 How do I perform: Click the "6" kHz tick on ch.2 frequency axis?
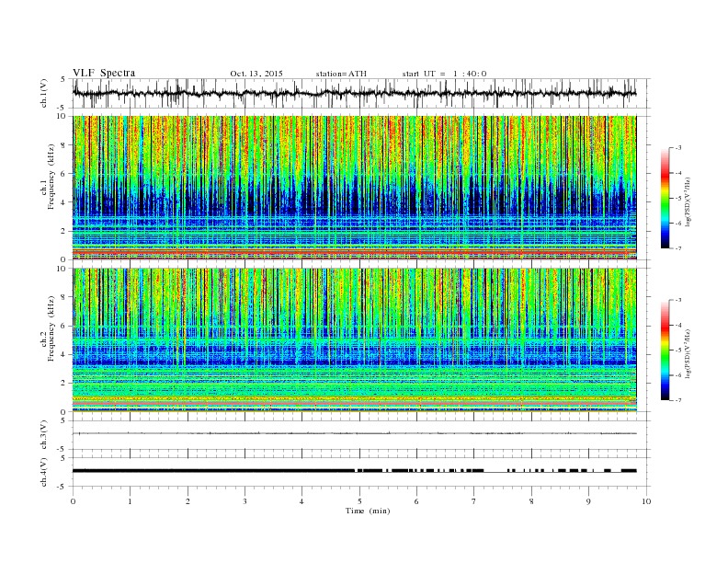pos(64,326)
